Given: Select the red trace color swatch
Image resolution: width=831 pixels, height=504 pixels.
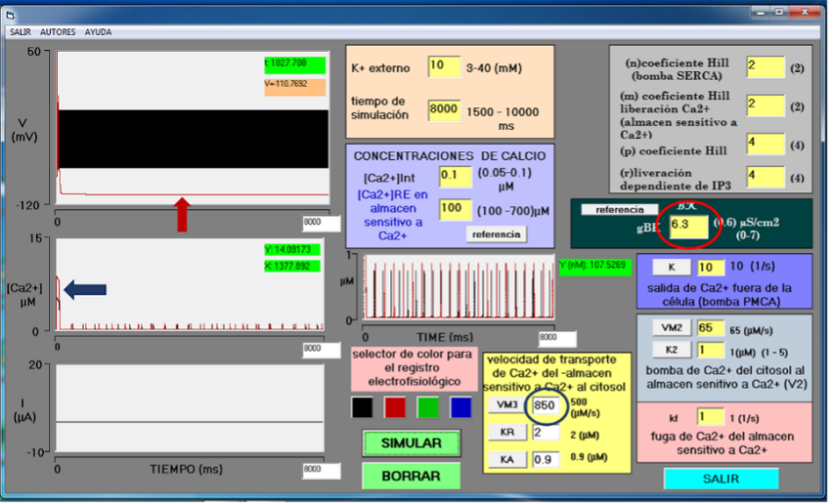Looking at the screenshot, I should pos(397,406).
